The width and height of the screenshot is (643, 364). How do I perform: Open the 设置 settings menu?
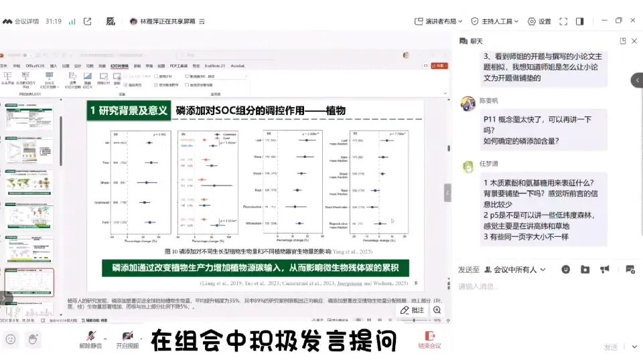(539, 21)
